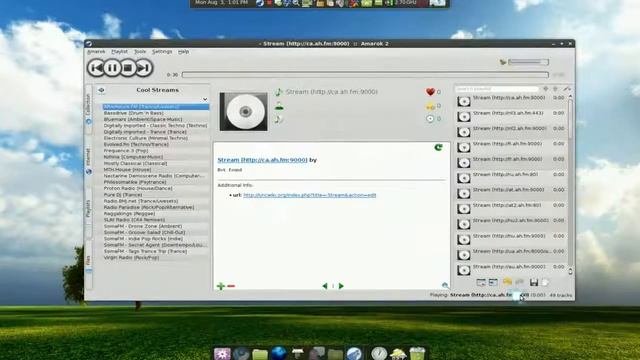
Task: Focus the playlist search field
Action: [x=496, y=89]
